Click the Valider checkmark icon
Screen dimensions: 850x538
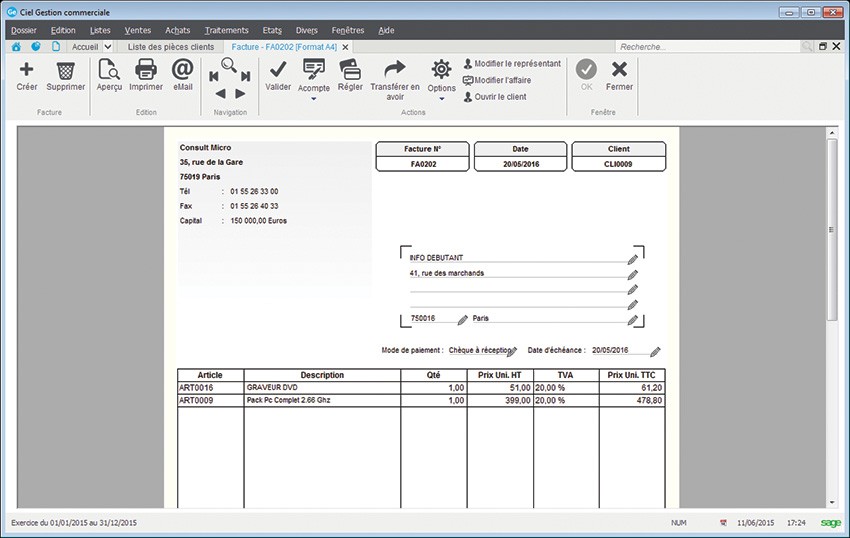[278, 70]
